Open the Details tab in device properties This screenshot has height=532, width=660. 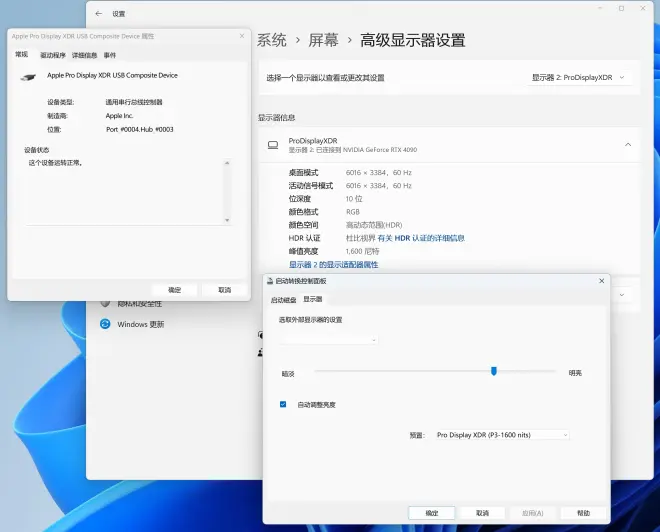click(x=84, y=55)
